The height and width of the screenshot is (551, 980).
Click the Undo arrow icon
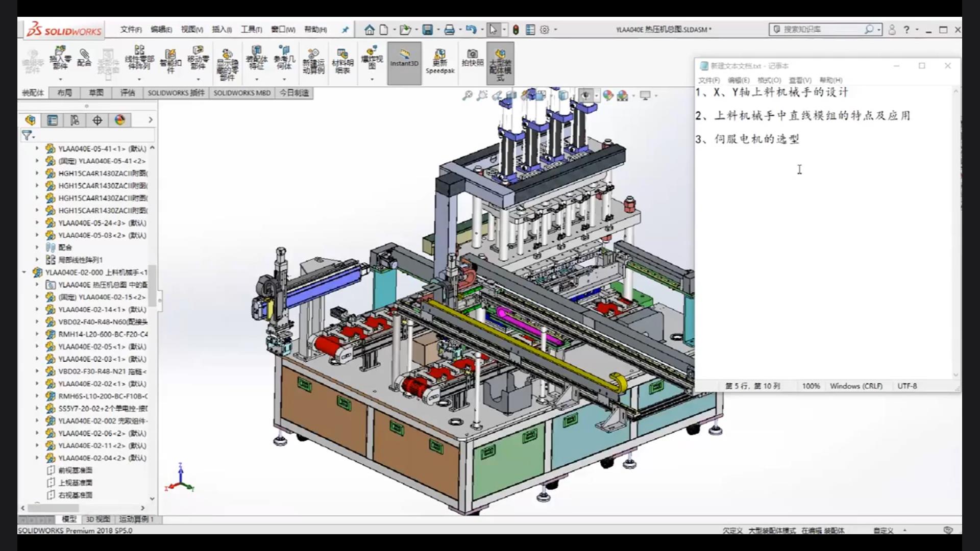[x=471, y=30]
